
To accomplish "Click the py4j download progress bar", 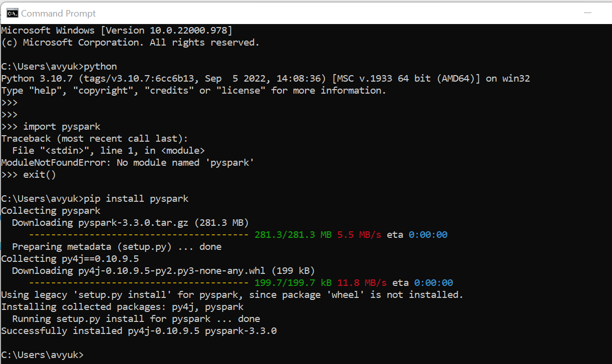I will (x=139, y=283).
